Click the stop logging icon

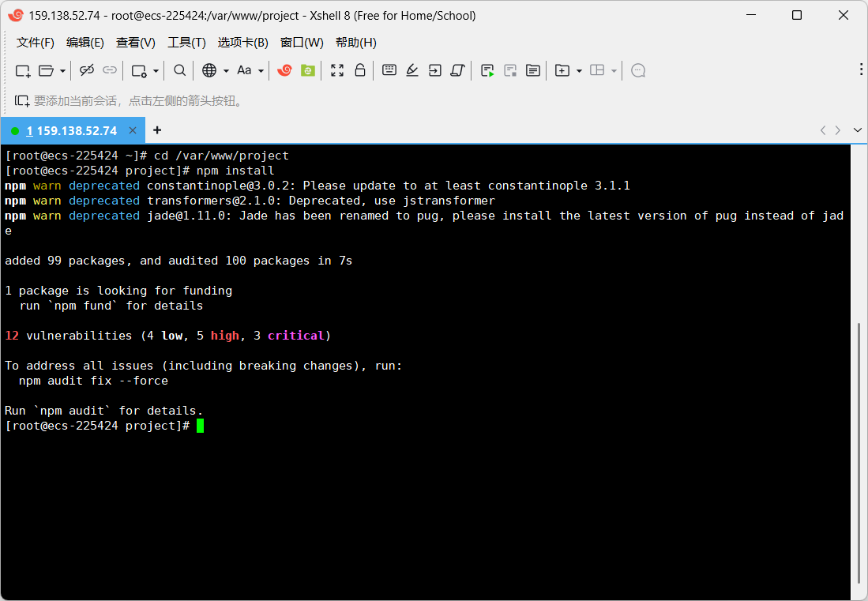click(x=510, y=70)
